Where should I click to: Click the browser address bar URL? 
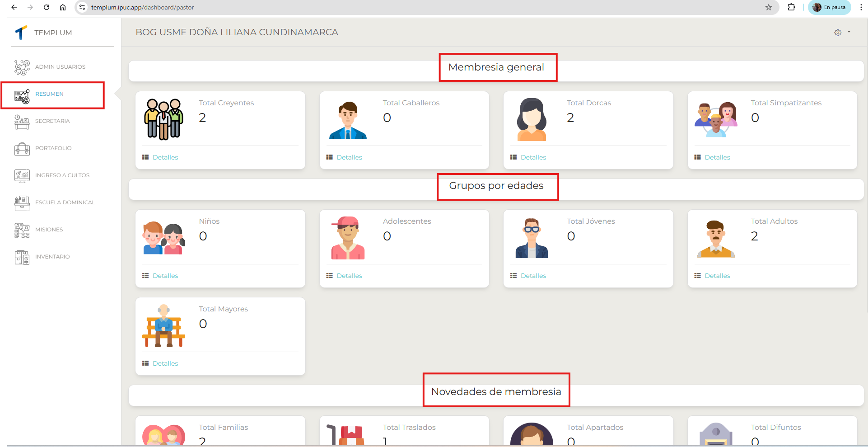(142, 7)
